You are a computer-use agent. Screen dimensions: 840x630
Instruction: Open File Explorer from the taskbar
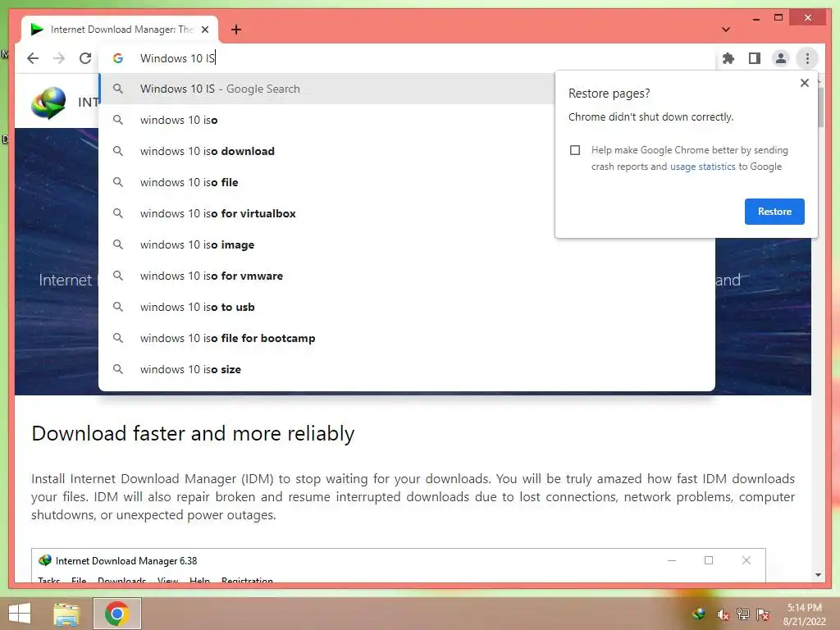(x=66, y=614)
